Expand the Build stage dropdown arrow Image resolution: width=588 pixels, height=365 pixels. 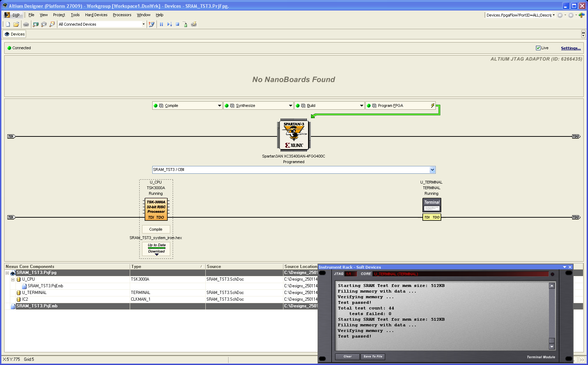pos(362,105)
